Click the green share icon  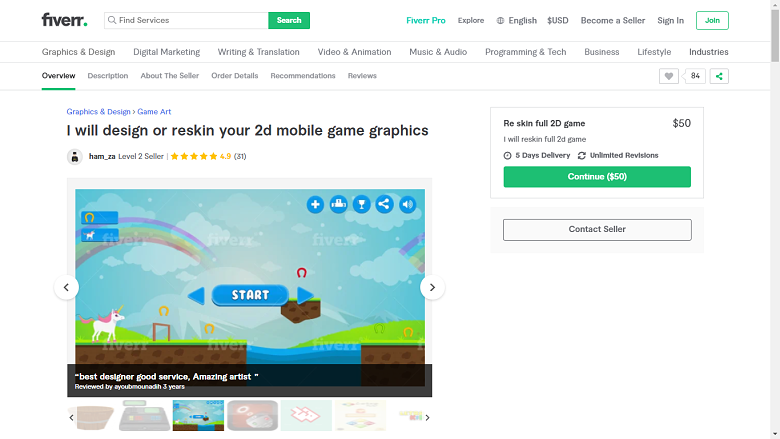coord(719,76)
